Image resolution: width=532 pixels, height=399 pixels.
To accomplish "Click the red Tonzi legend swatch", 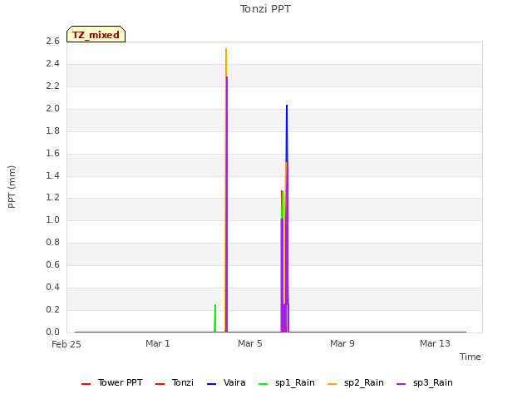I will [x=160, y=384].
